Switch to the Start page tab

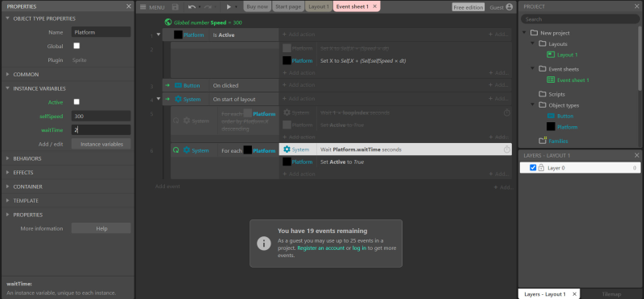click(x=288, y=6)
